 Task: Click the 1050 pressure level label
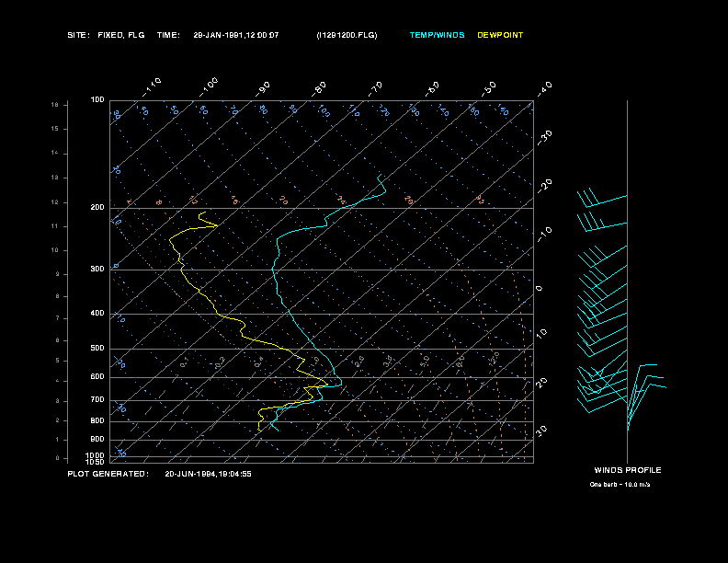96,462
